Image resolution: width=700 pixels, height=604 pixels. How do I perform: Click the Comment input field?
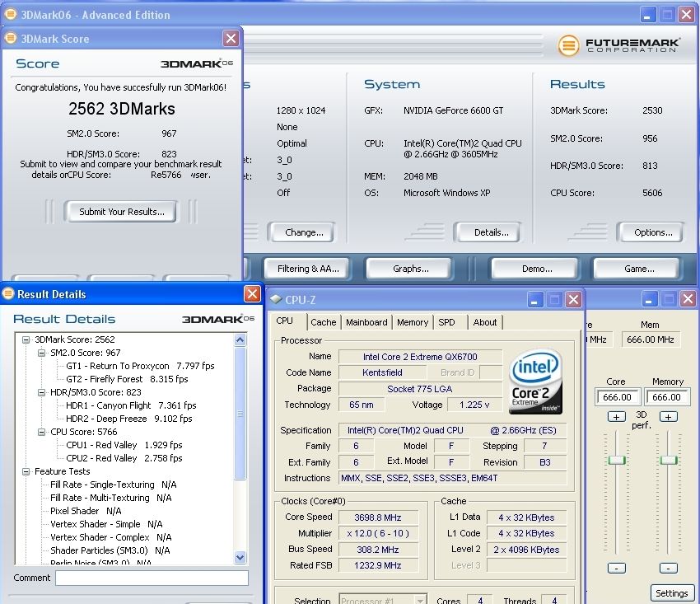click(x=152, y=578)
